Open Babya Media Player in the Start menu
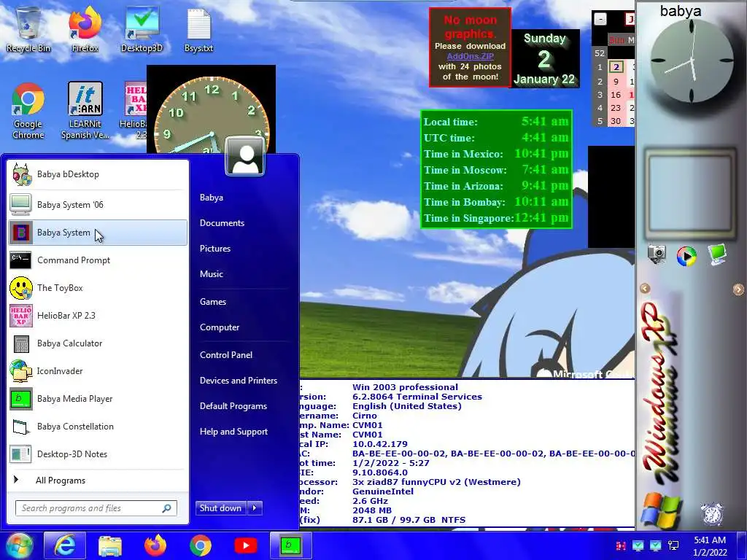 [98, 399]
